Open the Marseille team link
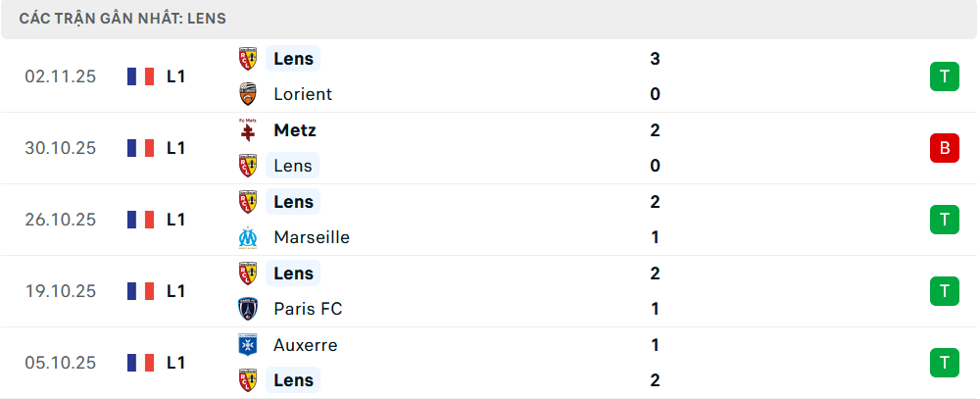This screenshot has height=399, width=980. (312, 237)
